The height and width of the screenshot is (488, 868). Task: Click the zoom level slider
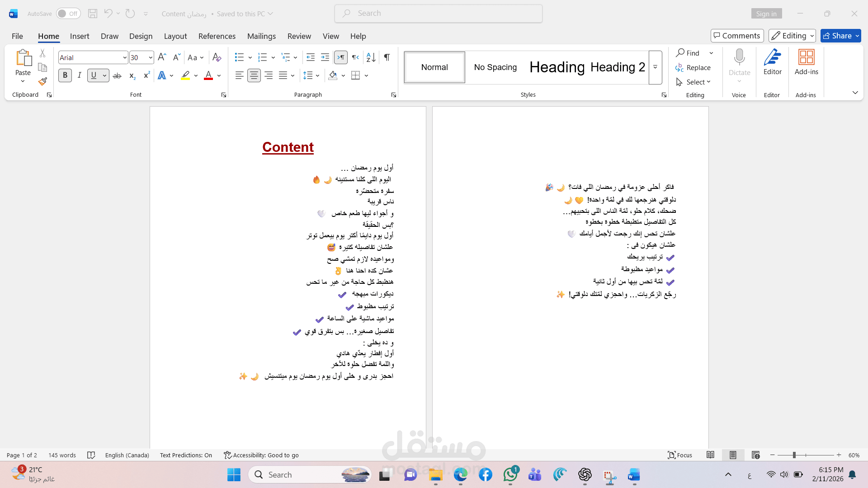tap(794, 455)
